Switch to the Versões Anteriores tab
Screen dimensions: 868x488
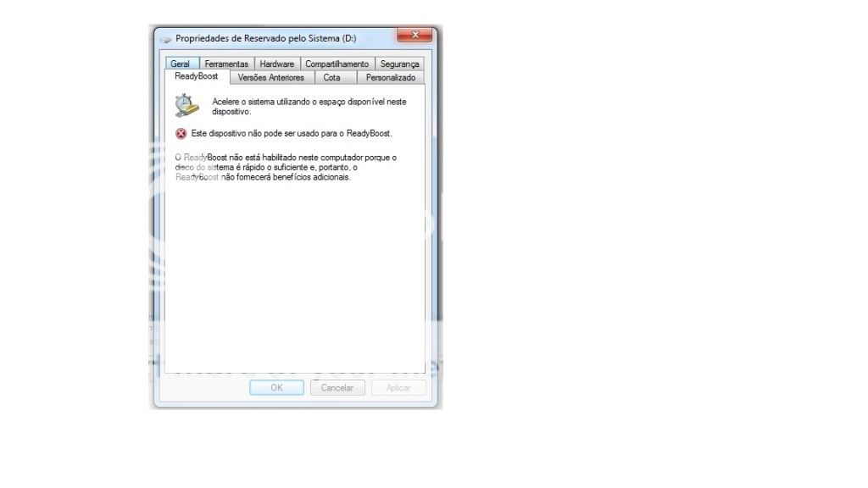pyautogui.click(x=270, y=77)
